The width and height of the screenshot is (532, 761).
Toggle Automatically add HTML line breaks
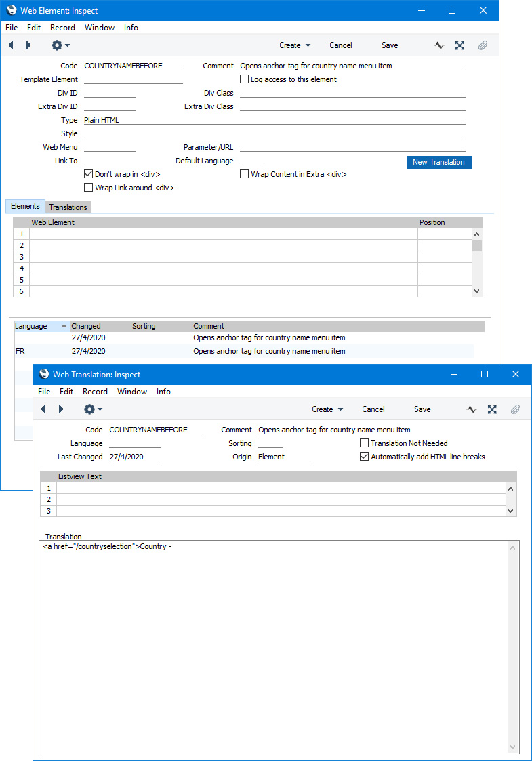tap(365, 457)
